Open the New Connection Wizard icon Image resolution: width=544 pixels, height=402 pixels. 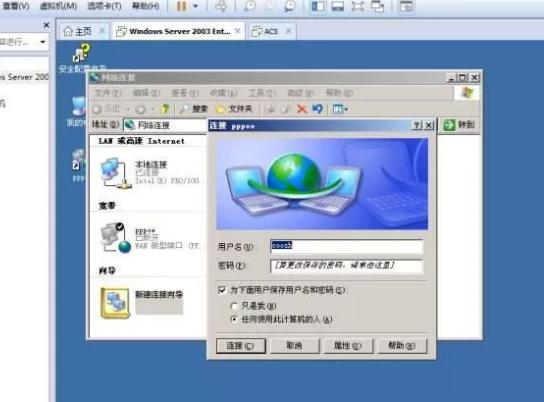tap(115, 302)
